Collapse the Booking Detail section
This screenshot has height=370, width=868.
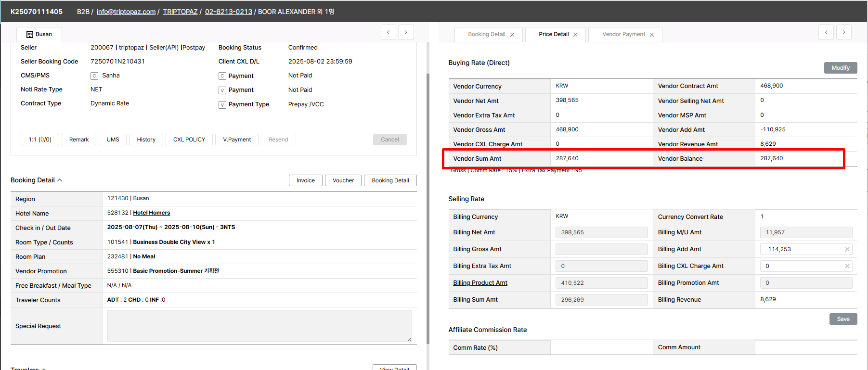click(60, 180)
